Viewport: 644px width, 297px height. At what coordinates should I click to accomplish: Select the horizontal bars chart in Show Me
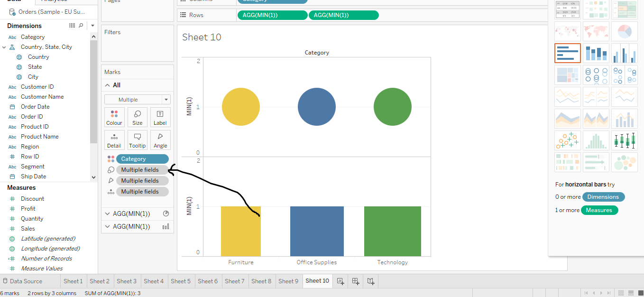[567, 53]
